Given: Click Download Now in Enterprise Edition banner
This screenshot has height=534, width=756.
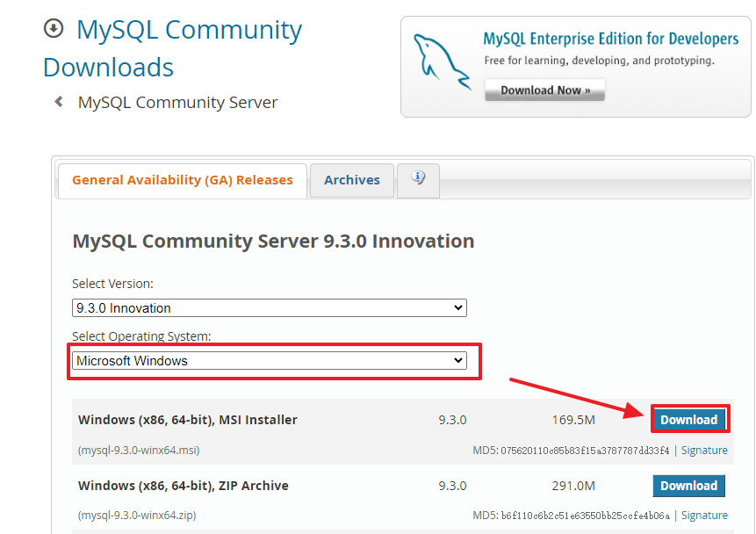Looking at the screenshot, I should pos(544,90).
